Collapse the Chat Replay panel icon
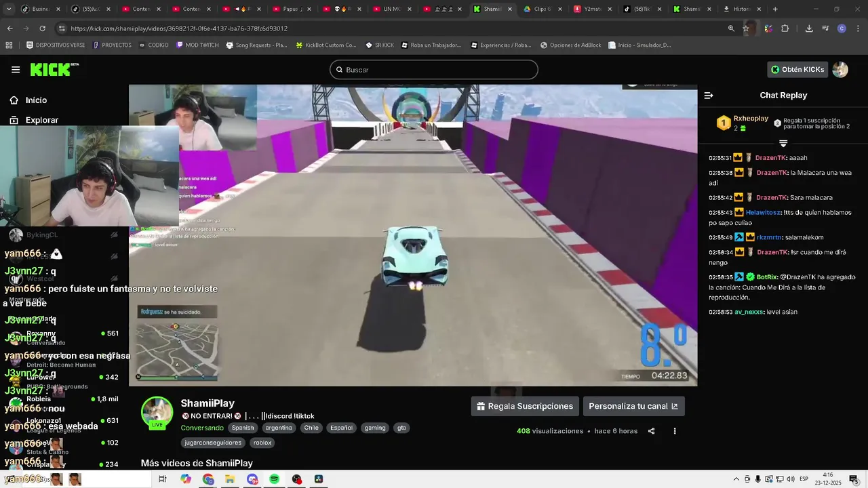Image resolution: width=868 pixels, height=488 pixels. [709, 96]
